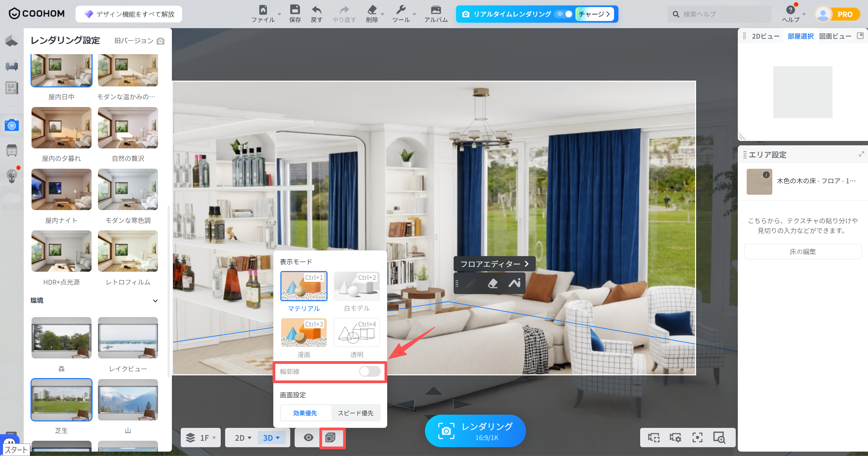Click the focus target icon bottom right
This screenshot has height=456, width=868.
tap(697, 438)
